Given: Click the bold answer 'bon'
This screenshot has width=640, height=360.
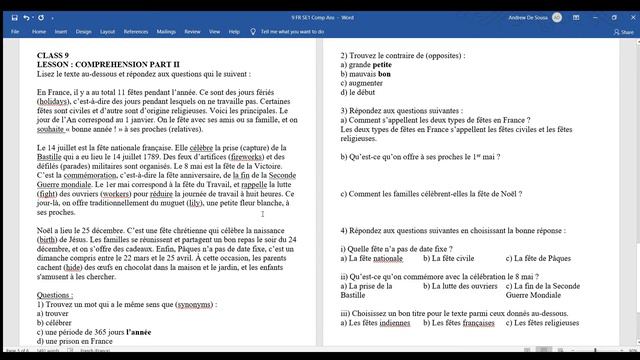Looking at the screenshot, I should click(384, 74).
